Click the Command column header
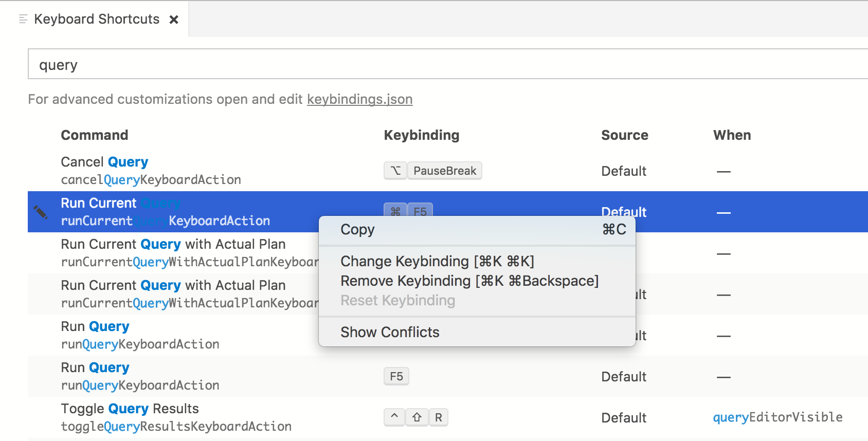Screen dimensions: 868x441 coord(95,135)
